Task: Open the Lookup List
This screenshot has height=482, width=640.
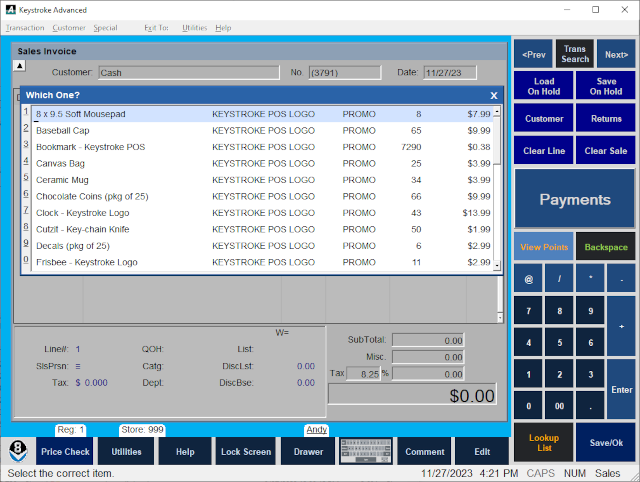Action: pos(544,442)
